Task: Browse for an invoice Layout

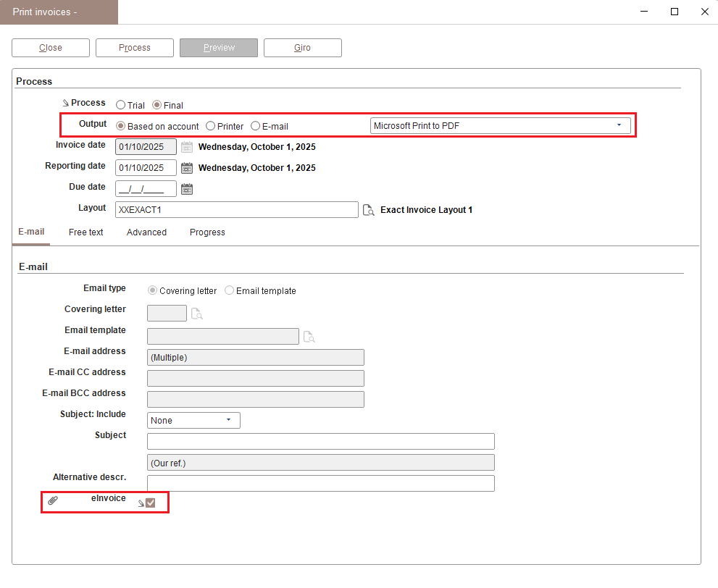Action: pyautogui.click(x=368, y=210)
